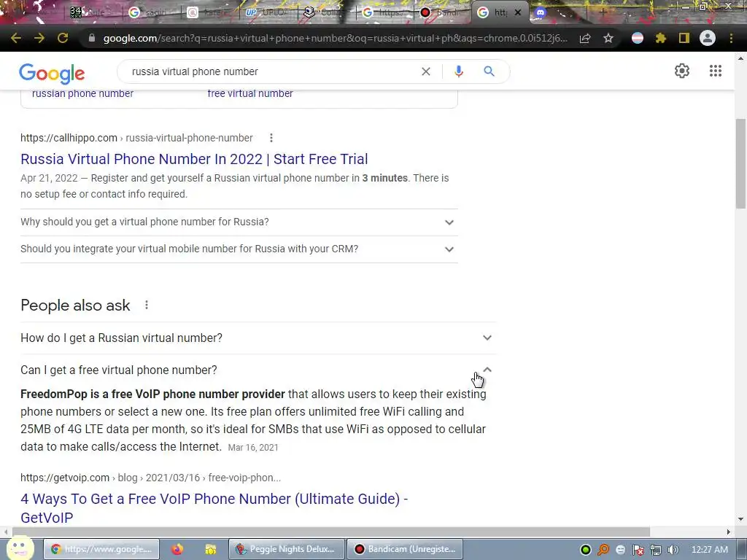Open the network tray icon

click(656, 550)
